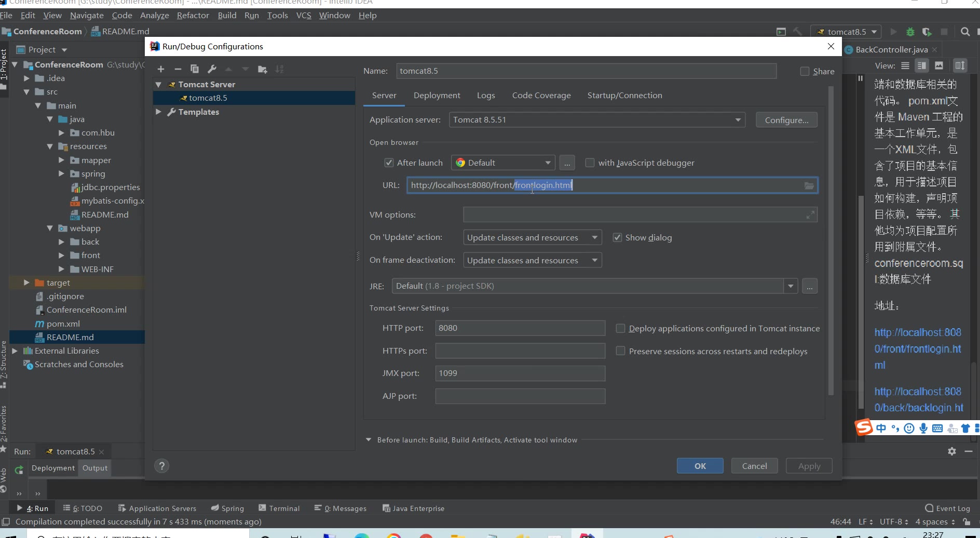The image size is (980, 538).
Task: Toggle Preserve sessions across restarts checkbox
Action: pyautogui.click(x=620, y=351)
